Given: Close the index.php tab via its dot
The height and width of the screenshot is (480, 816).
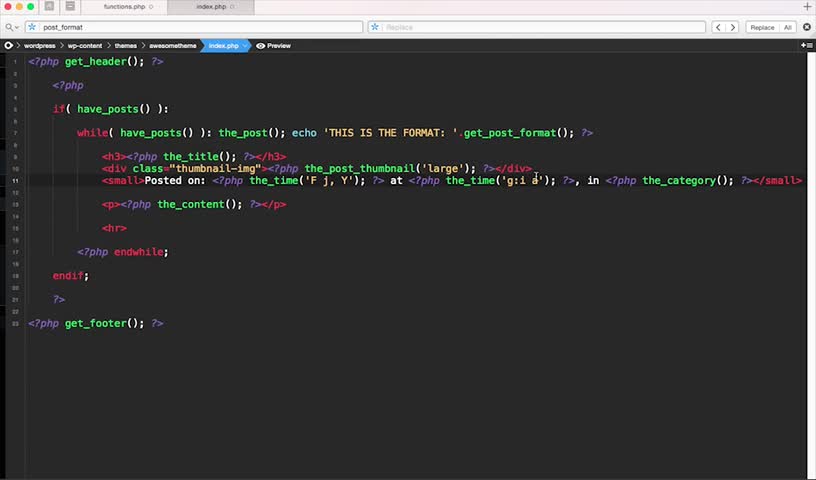Looking at the screenshot, I should click(x=232, y=7).
